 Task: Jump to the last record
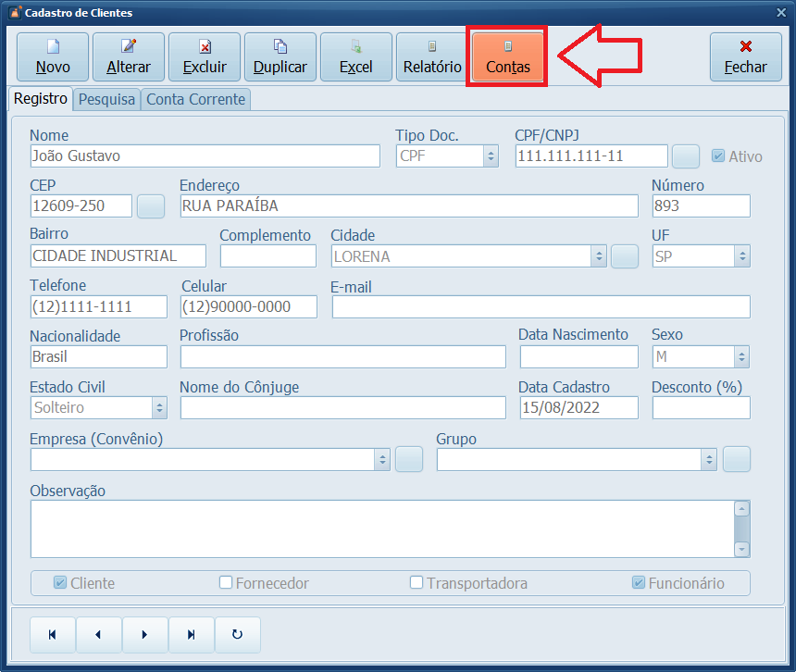click(192, 635)
